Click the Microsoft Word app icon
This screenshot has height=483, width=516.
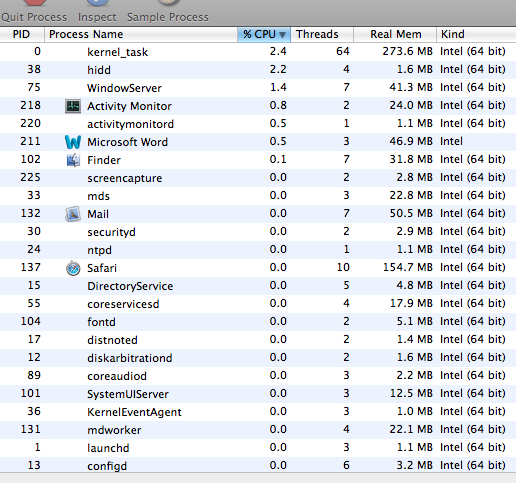[73, 142]
